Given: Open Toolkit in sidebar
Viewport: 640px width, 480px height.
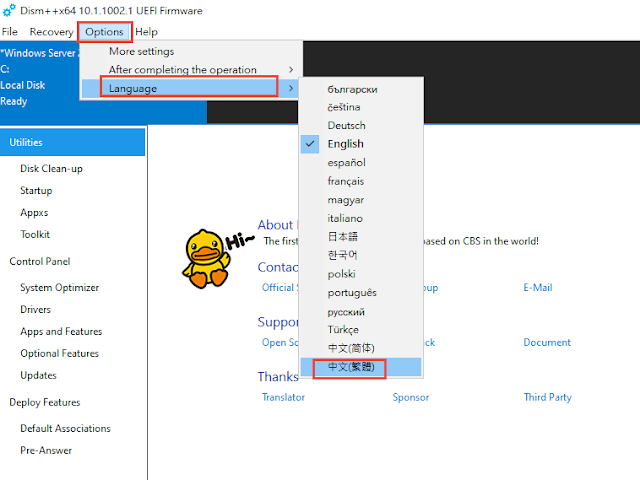Looking at the screenshot, I should click(x=35, y=234).
